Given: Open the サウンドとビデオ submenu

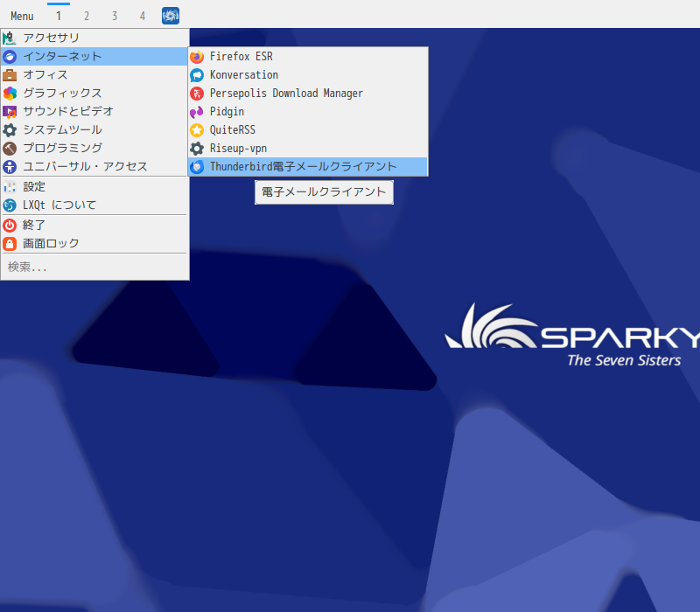Looking at the screenshot, I should pyautogui.click(x=94, y=111).
